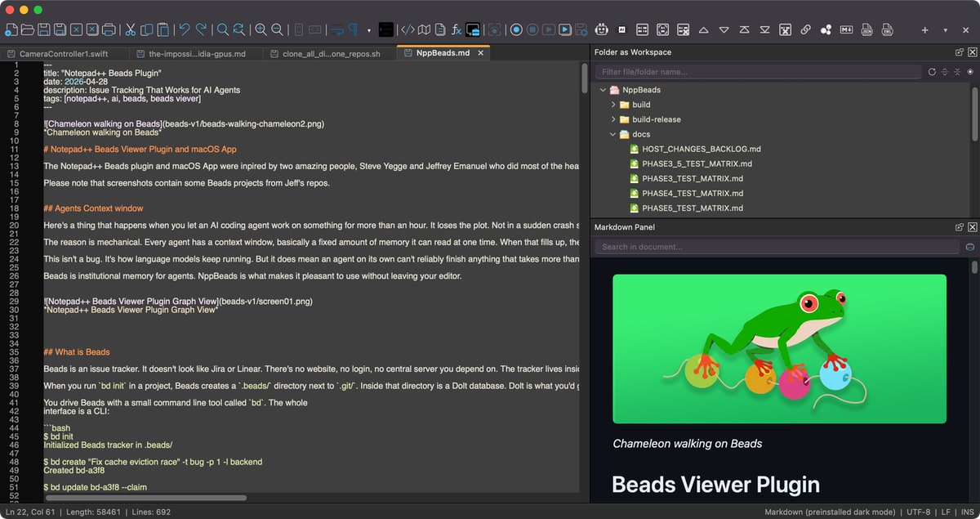Viewport: 980px width, 519px height.
Task: Close the Folder as Workspace panel
Action: click(x=972, y=52)
